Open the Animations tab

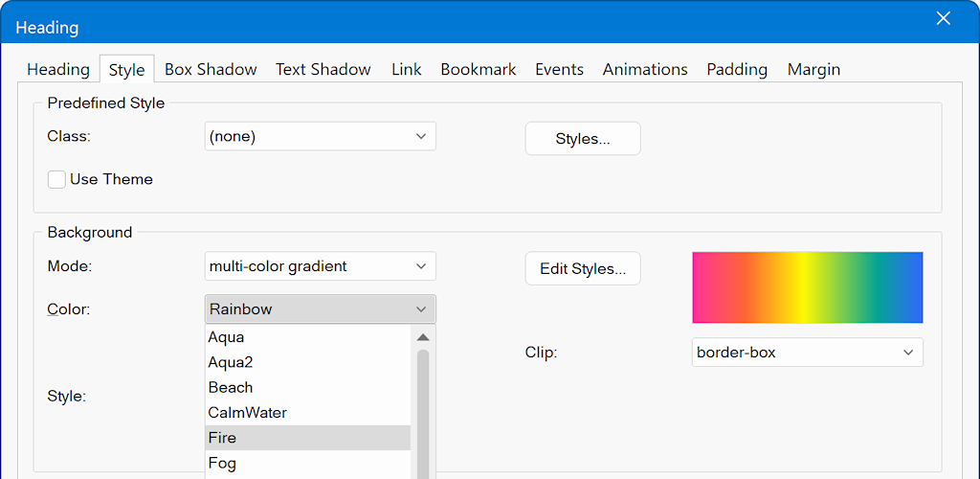tap(644, 69)
